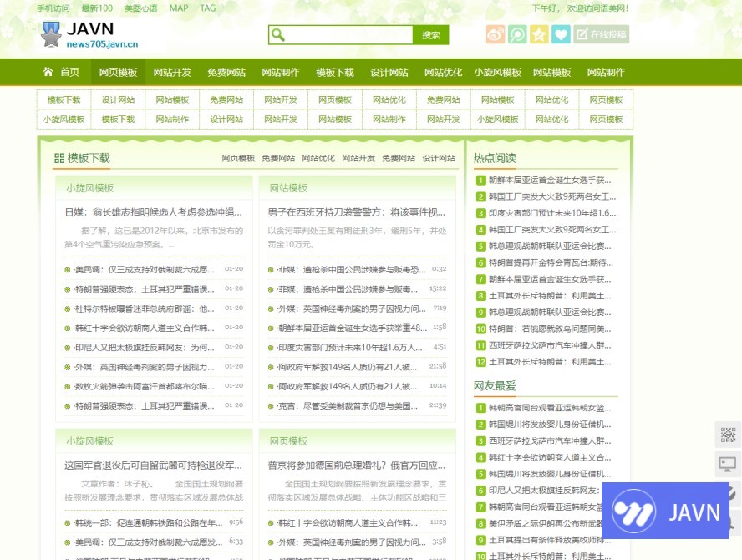Click the monitor icon in right sidebar
742x560 pixels.
(x=728, y=463)
